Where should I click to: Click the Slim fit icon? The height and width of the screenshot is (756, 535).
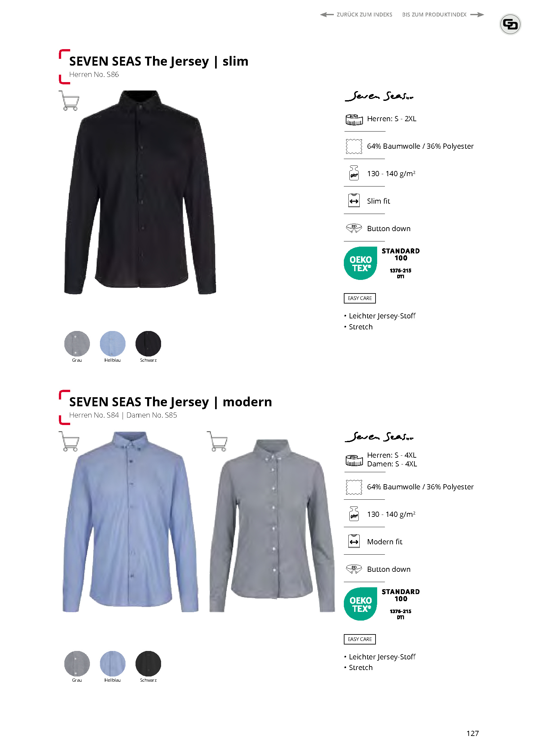(x=354, y=200)
